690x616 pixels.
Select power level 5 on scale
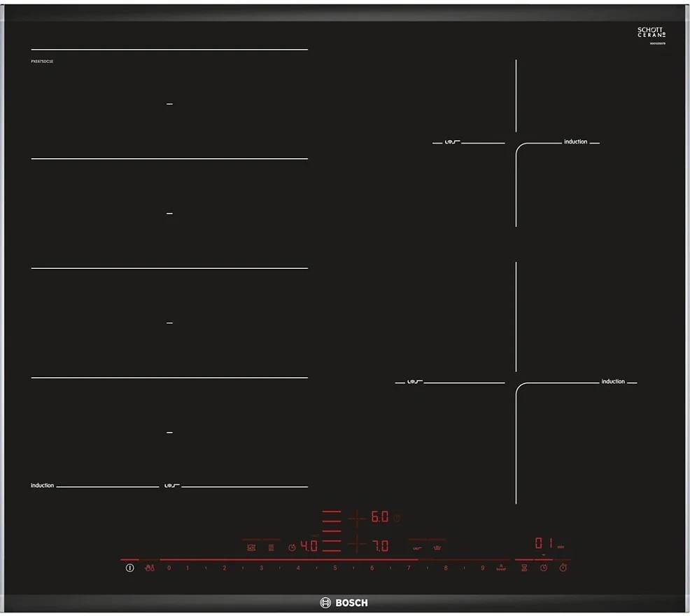[335, 568]
